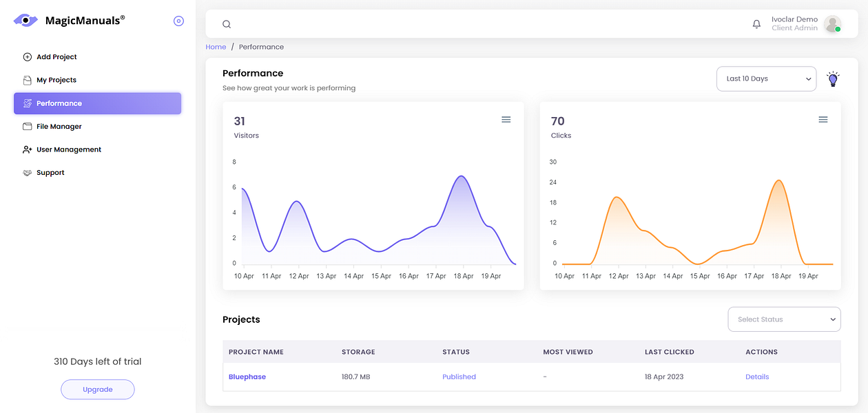Image resolution: width=868 pixels, height=413 pixels.
Task: Open the Bluephase project link
Action: [247, 377]
